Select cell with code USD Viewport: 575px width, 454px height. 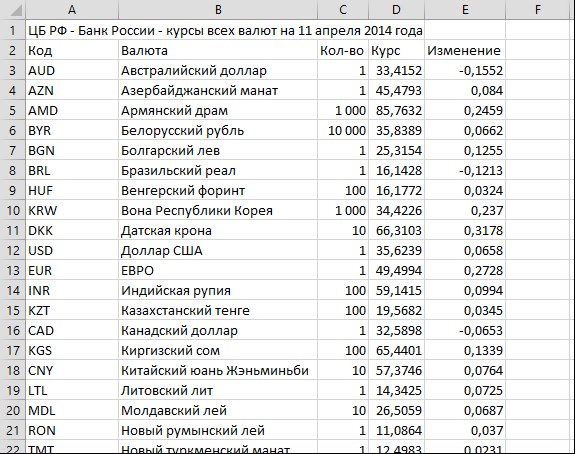[72, 250]
